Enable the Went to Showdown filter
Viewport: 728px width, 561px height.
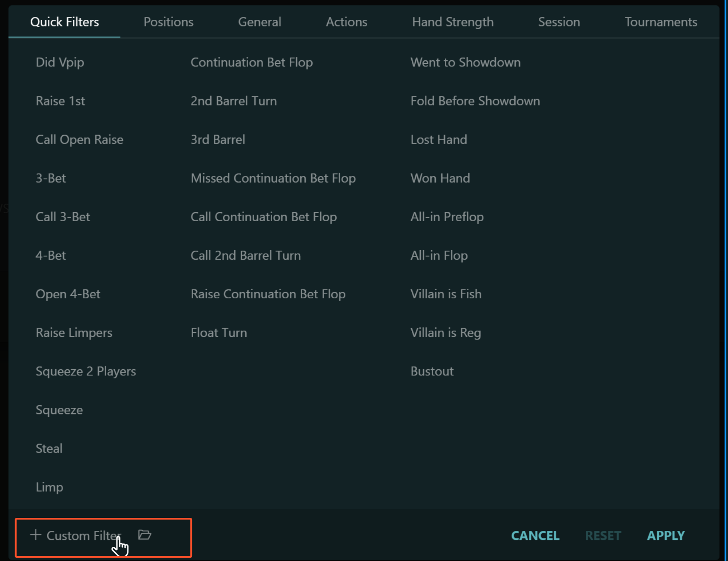(466, 62)
